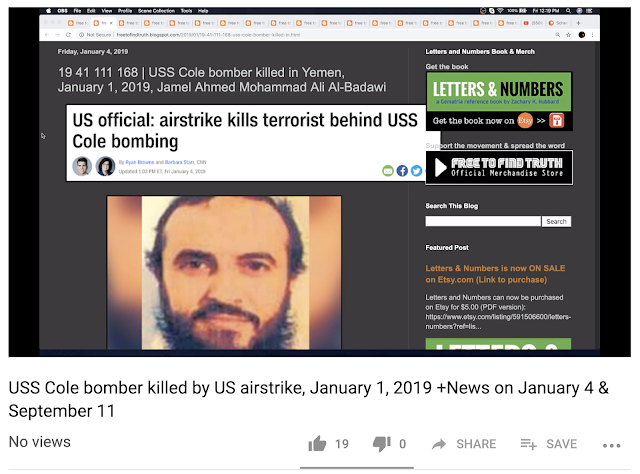
Task: Click the browser reload icon
Action: (x=68, y=35)
